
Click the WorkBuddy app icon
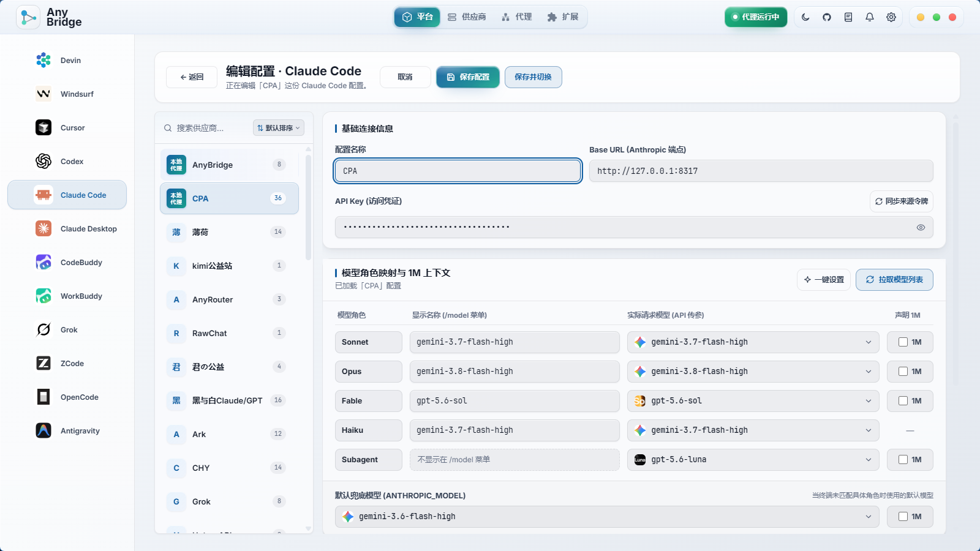click(x=43, y=296)
